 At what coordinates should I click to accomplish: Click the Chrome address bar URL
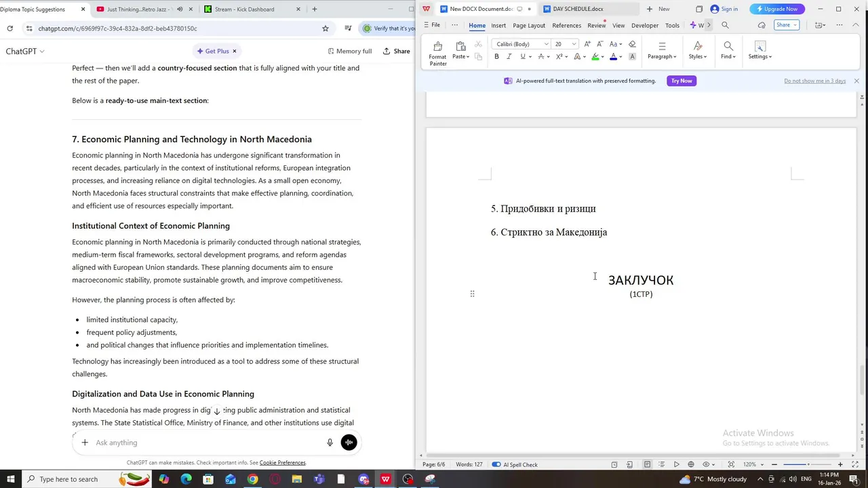[x=117, y=28]
